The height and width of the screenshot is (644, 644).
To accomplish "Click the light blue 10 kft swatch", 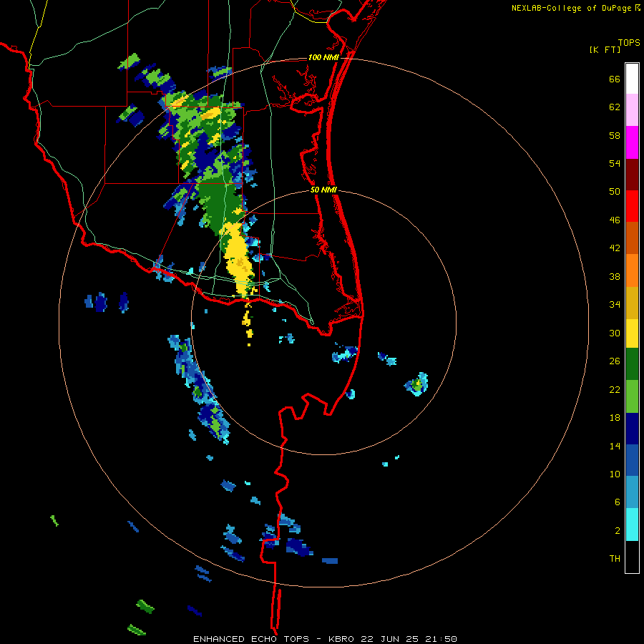I will [632, 492].
